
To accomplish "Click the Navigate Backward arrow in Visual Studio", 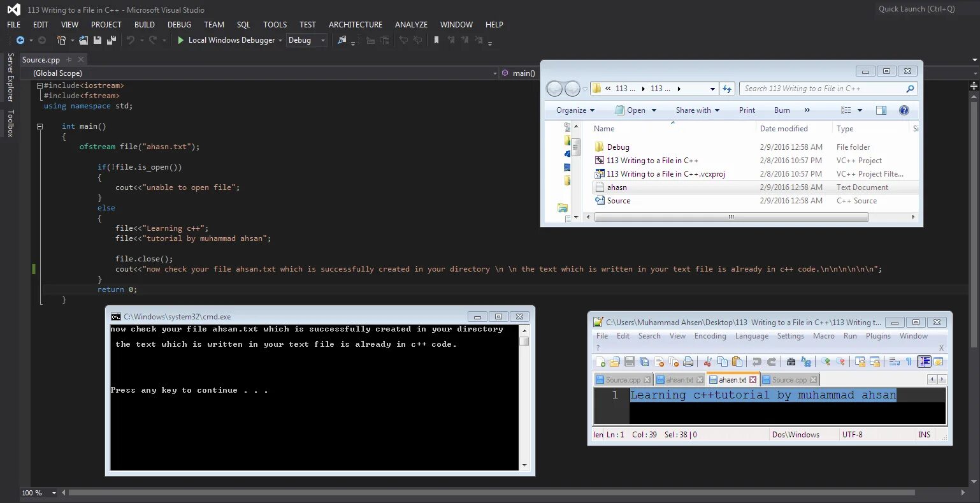I will point(20,40).
